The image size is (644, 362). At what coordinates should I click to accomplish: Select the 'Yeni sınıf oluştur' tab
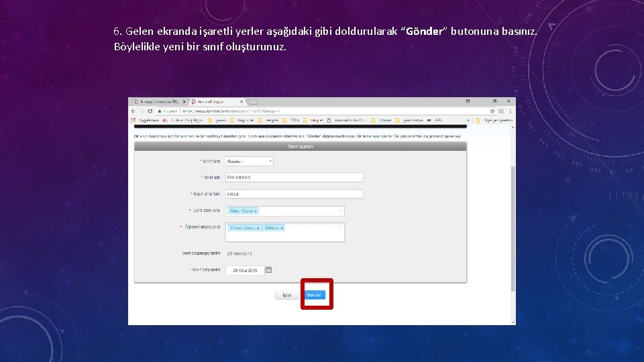coord(216,101)
